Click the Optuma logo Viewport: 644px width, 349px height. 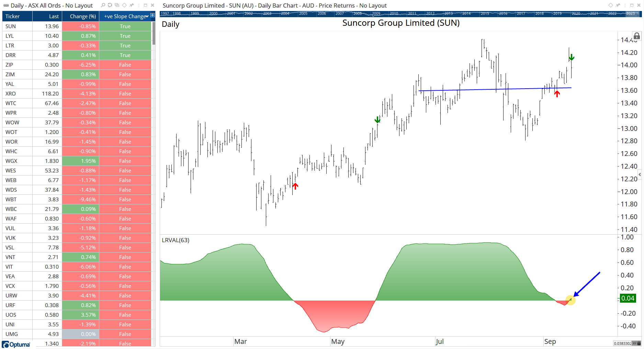[16, 345]
